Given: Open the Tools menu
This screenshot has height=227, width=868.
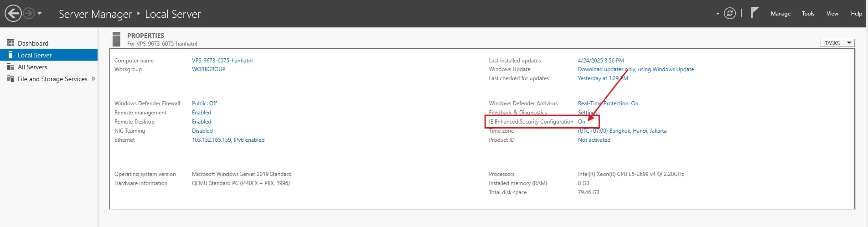Looking at the screenshot, I should [x=808, y=14].
